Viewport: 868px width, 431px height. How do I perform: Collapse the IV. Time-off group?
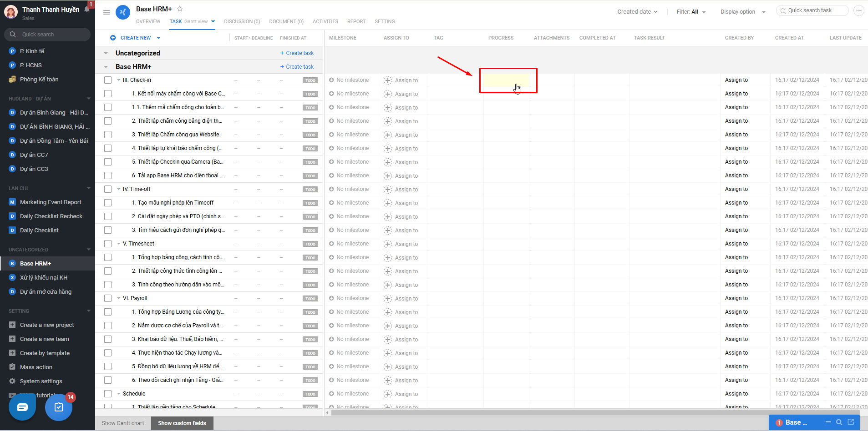click(x=119, y=189)
